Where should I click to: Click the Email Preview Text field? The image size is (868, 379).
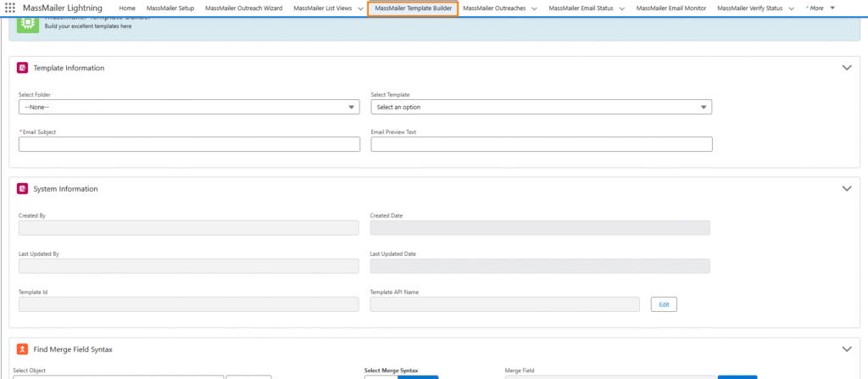pyautogui.click(x=541, y=144)
